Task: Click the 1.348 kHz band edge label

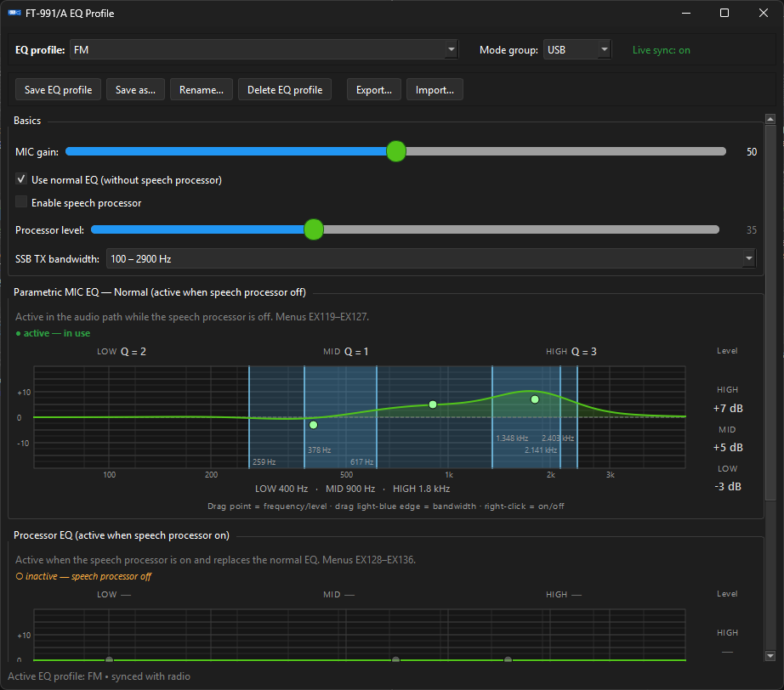Action: [512, 438]
